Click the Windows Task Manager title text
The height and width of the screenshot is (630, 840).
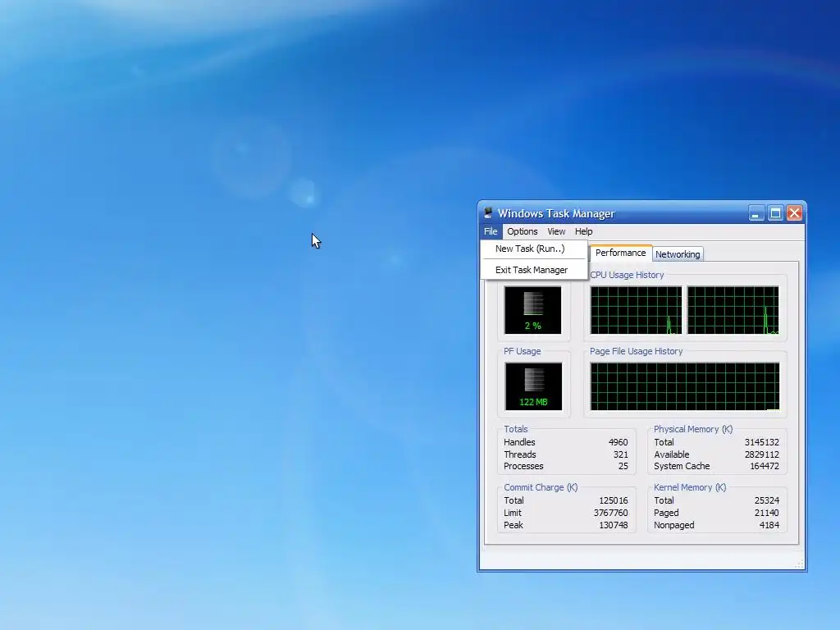point(556,214)
